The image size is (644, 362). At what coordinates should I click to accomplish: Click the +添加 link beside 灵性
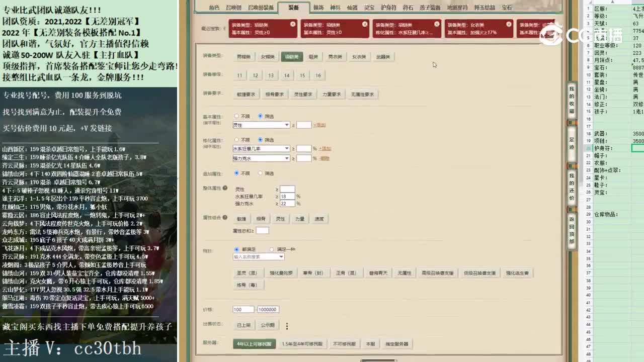pos(320,125)
